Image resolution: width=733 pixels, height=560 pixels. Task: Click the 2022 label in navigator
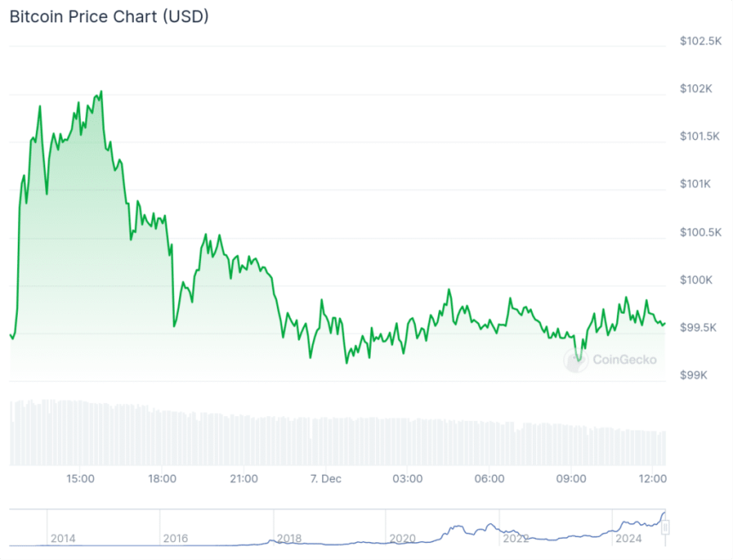(516, 539)
